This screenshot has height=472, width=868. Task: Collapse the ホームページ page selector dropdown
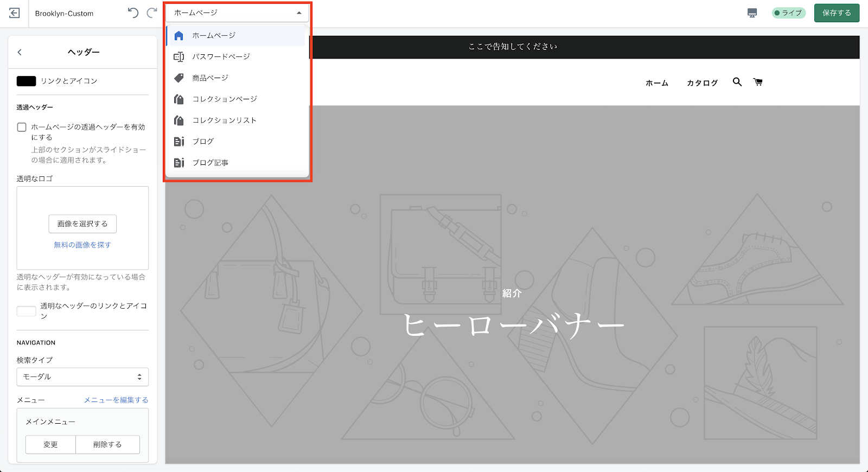(237, 12)
